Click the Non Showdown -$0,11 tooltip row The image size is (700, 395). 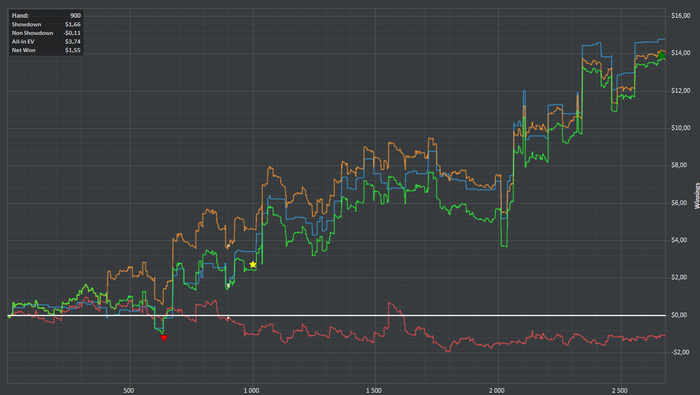click(46, 33)
